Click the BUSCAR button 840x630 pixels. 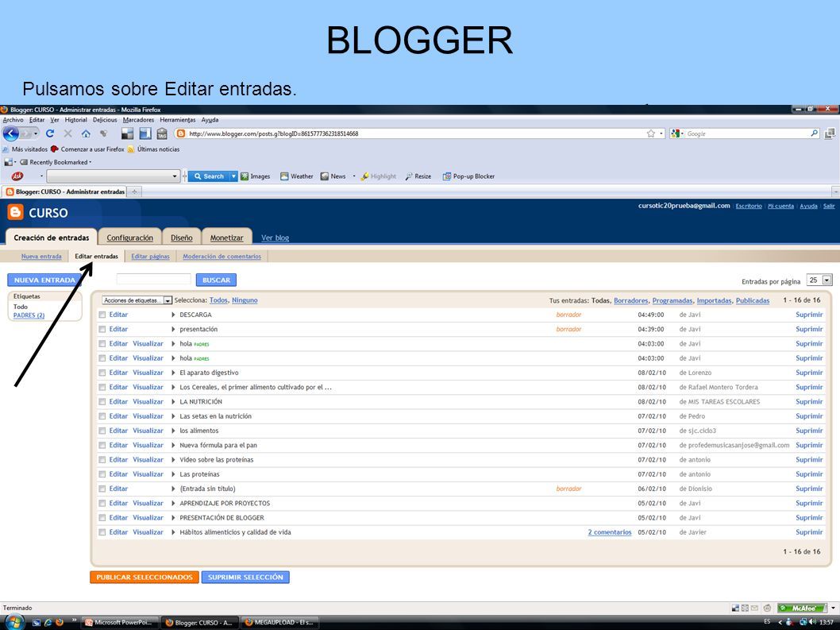[x=217, y=280]
